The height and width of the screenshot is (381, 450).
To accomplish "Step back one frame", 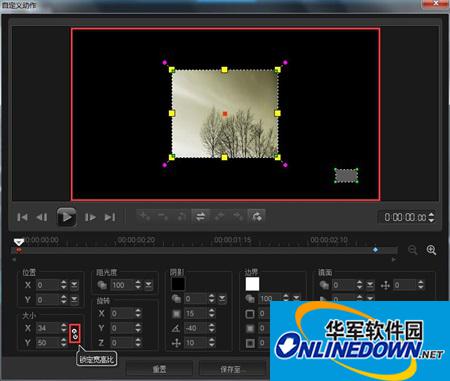I will click(x=42, y=217).
